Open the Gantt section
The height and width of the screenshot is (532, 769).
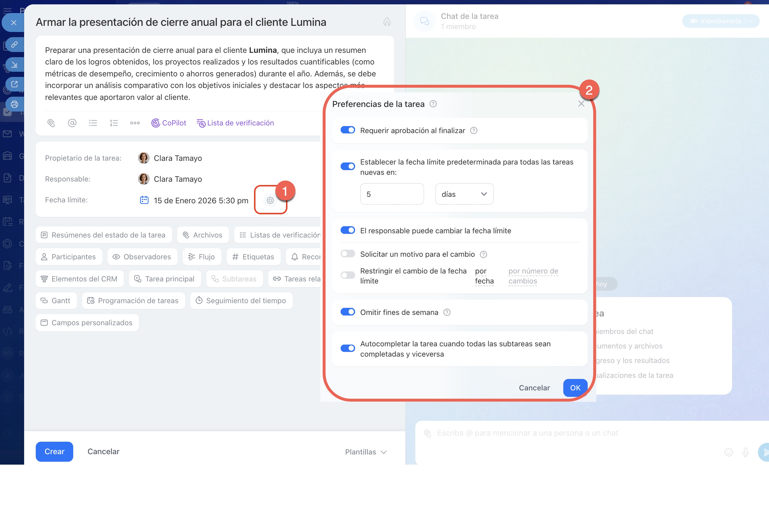[56, 301]
